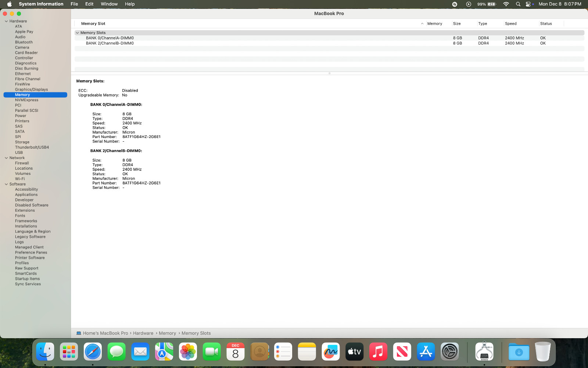The height and width of the screenshot is (368, 588).
Task: Collapse the Hardware section in sidebar
Action: click(x=6, y=21)
